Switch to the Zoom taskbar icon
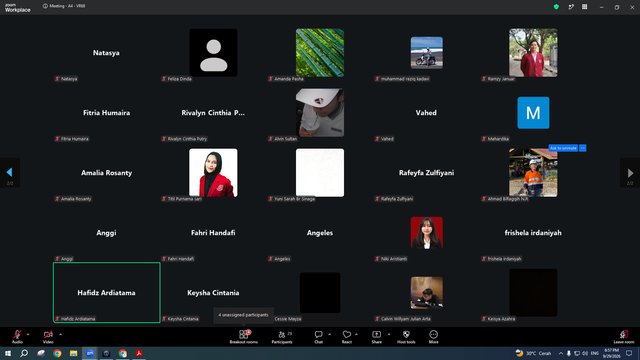This screenshot has width=640, height=360. pyautogui.click(x=90, y=353)
